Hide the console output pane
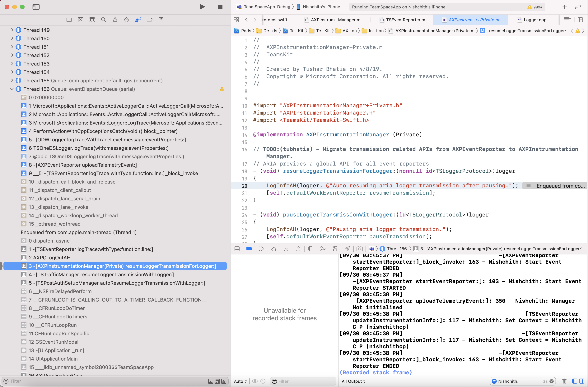 coord(237,248)
